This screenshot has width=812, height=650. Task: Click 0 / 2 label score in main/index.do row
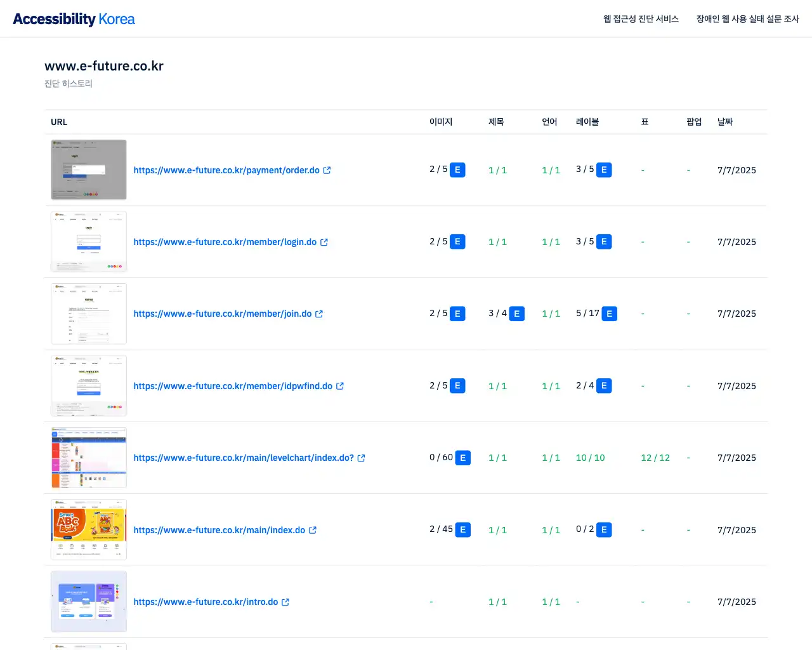[585, 529]
